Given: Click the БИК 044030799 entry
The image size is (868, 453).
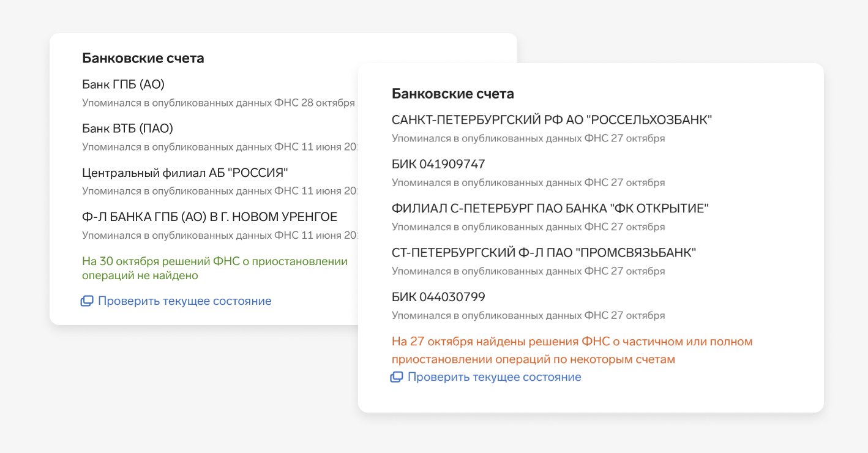Looking at the screenshot, I should pyautogui.click(x=438, y=297).
